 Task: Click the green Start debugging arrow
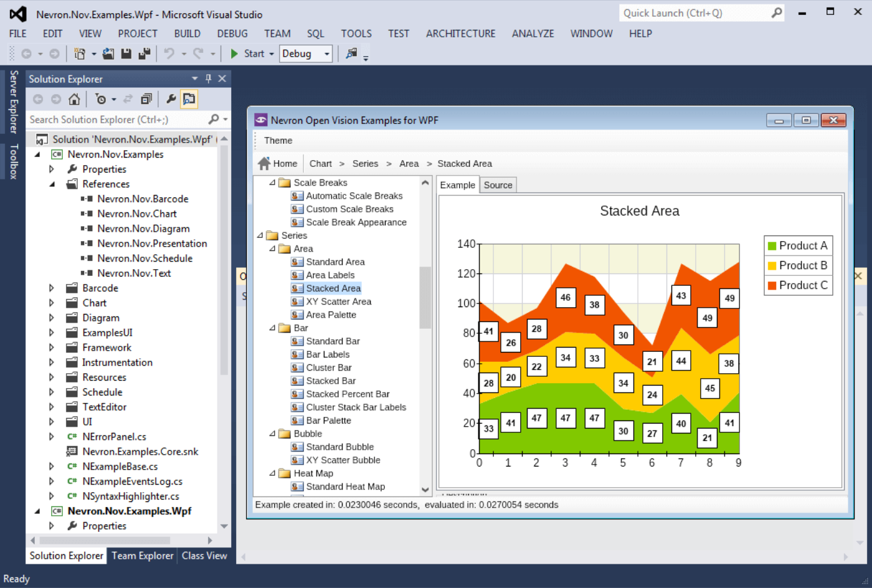(234, 54)
